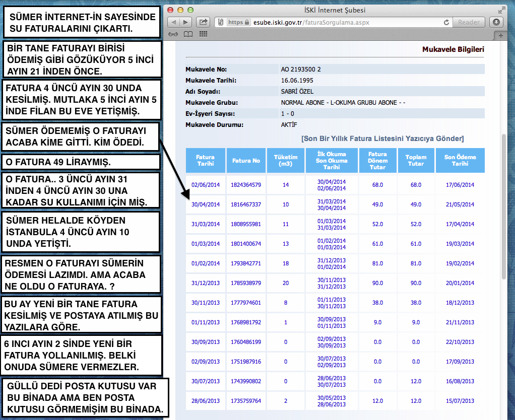515x420 pixels.
Task: Click the Fatura Tarihi column header
Action: click(x=206, y=161)
